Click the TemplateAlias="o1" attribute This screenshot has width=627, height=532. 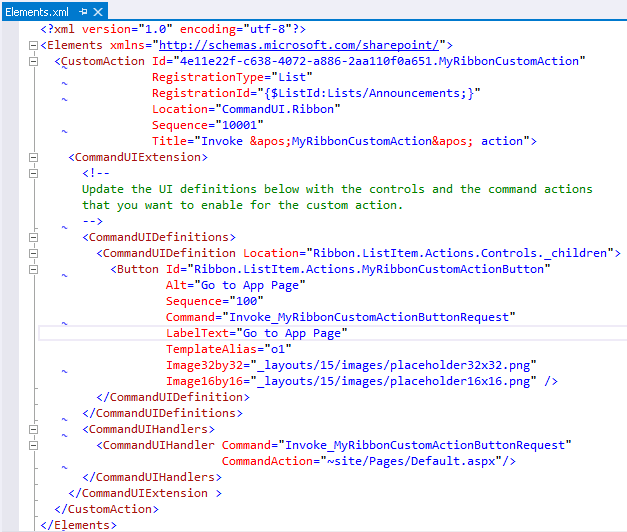click(x=229, y=349)
